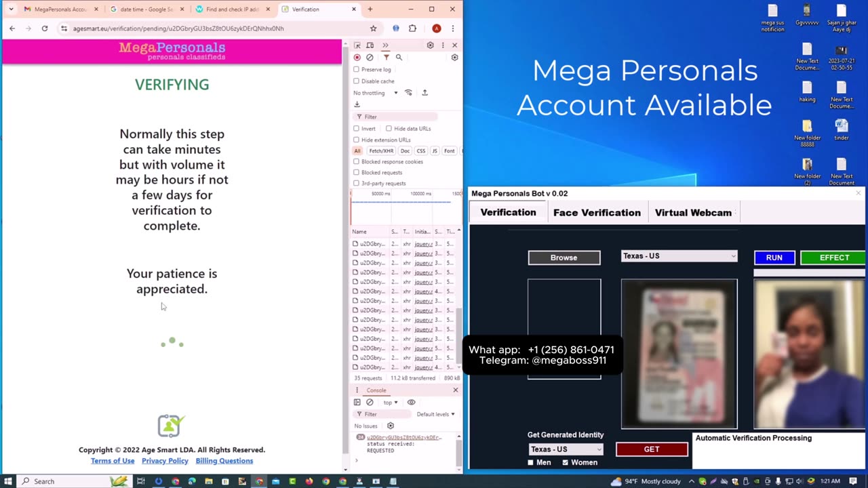Open a new Chrome tab with plus icon
Screen dimensions: 868x488
(370, 9)
